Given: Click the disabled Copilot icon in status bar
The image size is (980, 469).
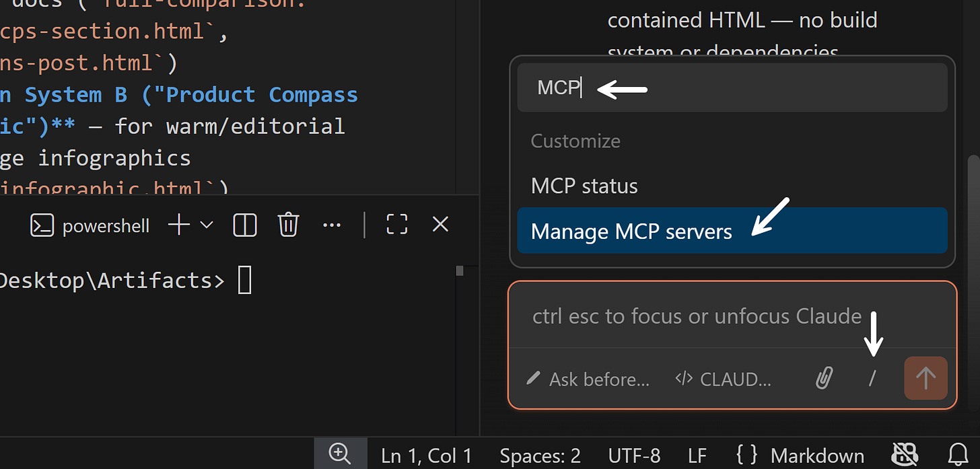Looking at the screenshot, I should pos(905,455).
